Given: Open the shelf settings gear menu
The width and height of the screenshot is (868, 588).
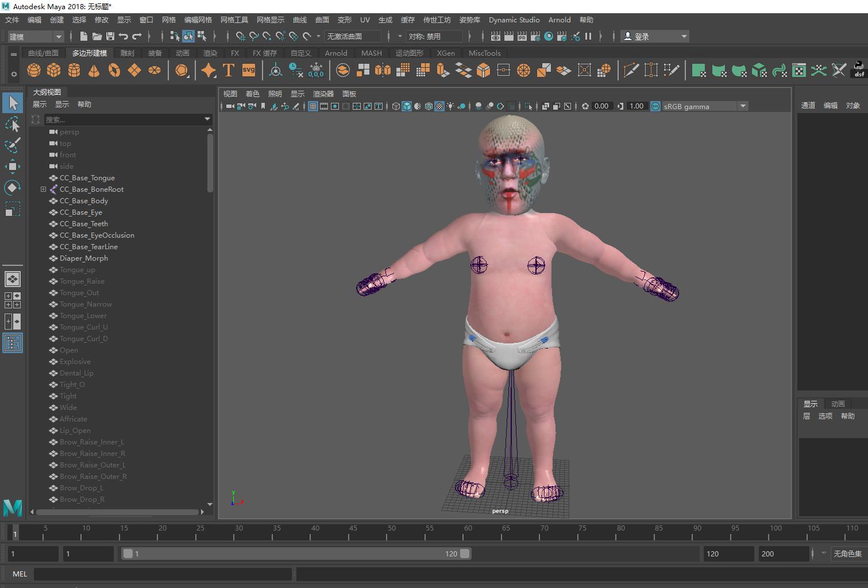Looking at the screenshot, I should coord(13,74).
